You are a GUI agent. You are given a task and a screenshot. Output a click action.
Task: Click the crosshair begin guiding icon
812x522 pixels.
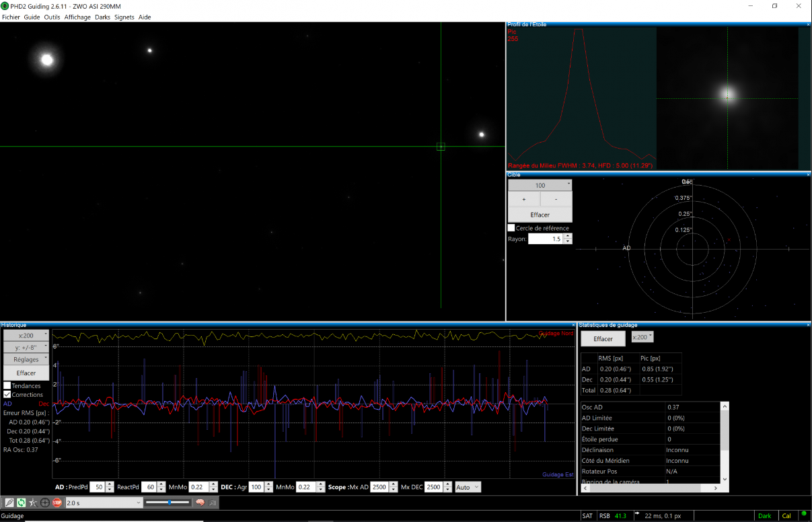(45, 502)
